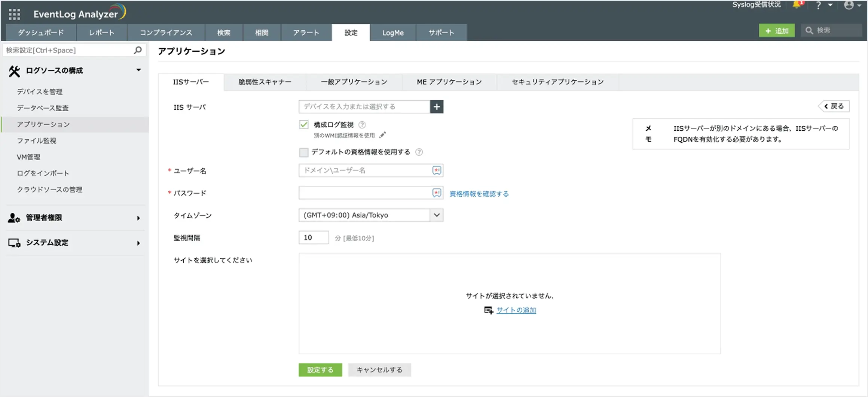Open the コンプライアンス tab
868x397 pixels.
[x=166, y=33]
